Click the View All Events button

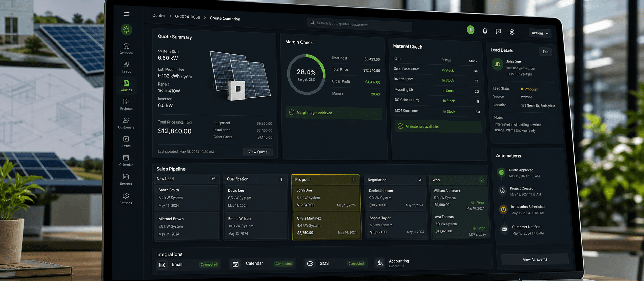tap(535, 259)
